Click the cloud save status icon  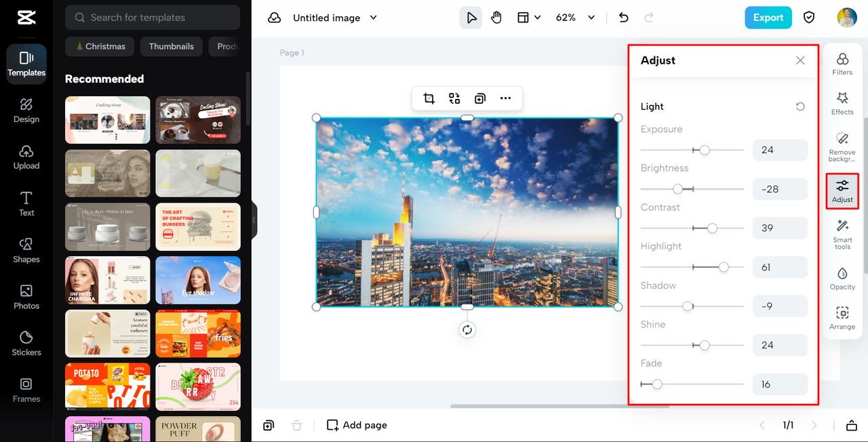pos(275,18)
